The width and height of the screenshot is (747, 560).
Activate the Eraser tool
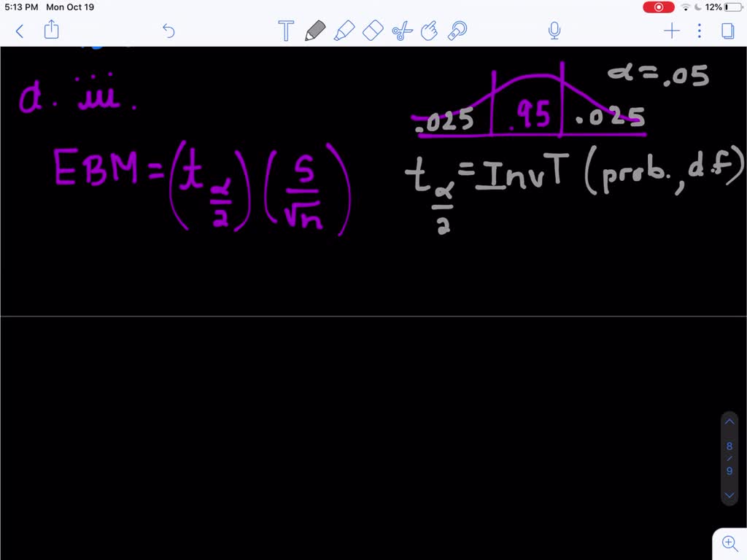click(373, 31)
